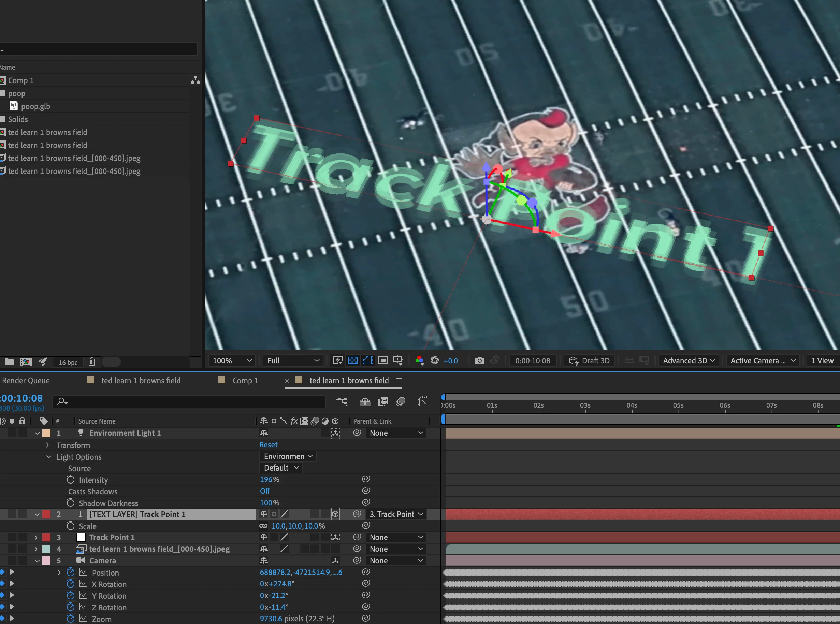This screenshot has height=624, width=840.
Task: Open the Graph Editor from the timeline
Action: pos(424,401)
